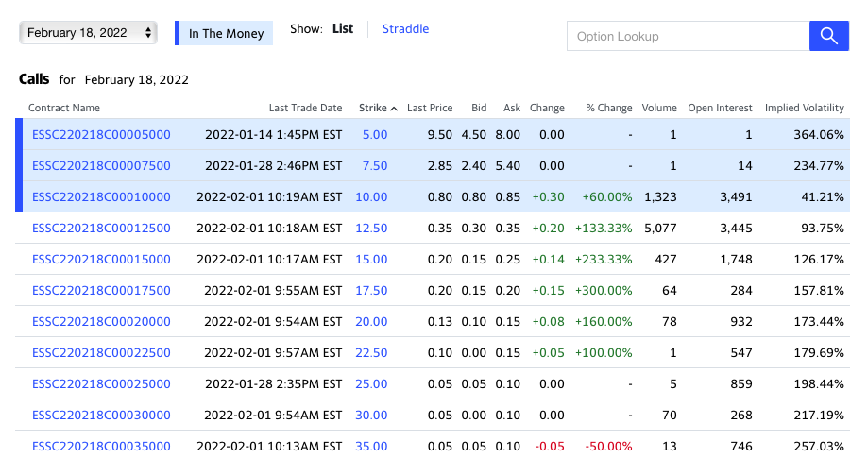Click the 7.50 strike price link
The width and height of the screenshot is (868, 475).
[375, 166]
